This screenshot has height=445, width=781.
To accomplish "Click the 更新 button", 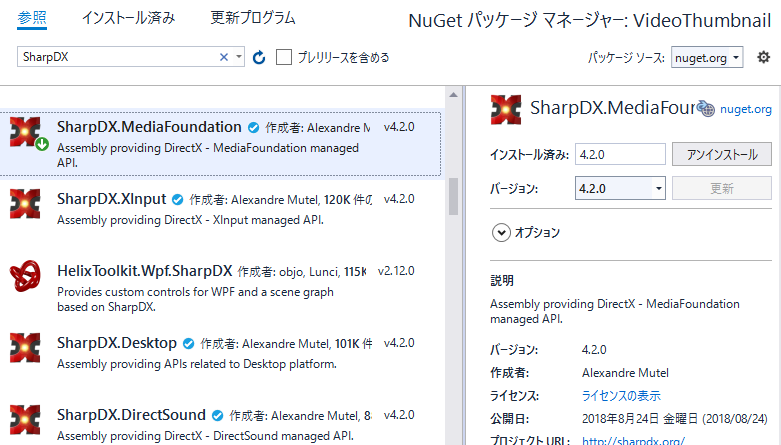I will point(722,188).
